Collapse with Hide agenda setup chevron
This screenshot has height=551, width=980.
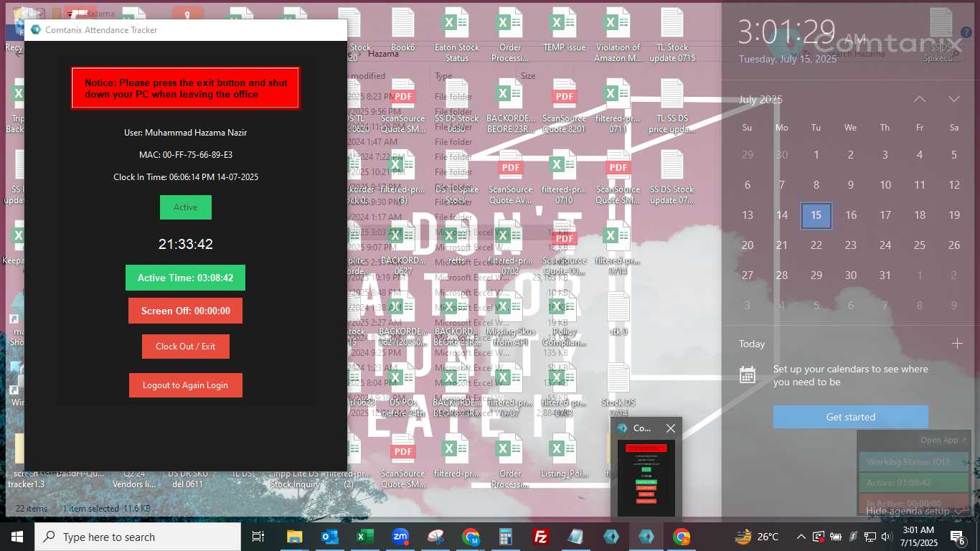[x=958, y=512]
